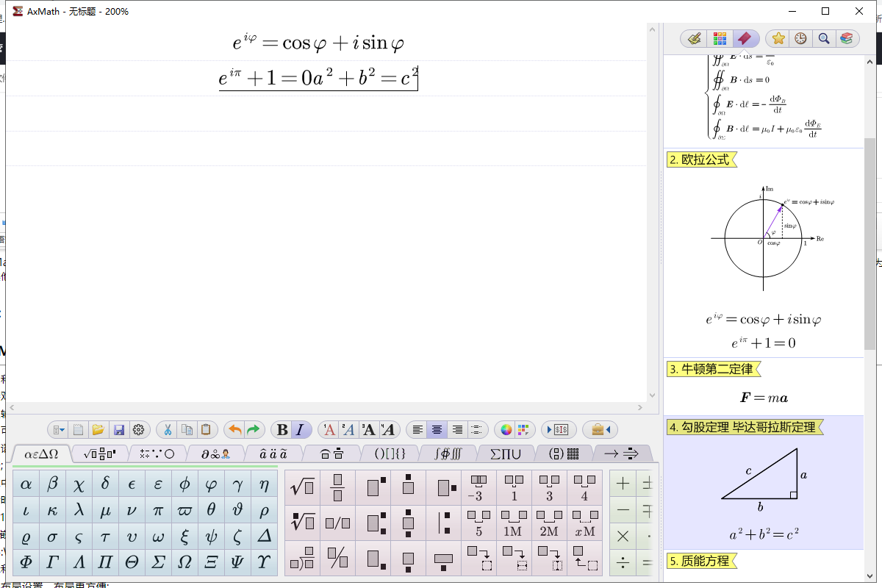The width and height of the screenshot is (882, 588).
Task: Insert Greek letter beta
Action: coord(53,485)
